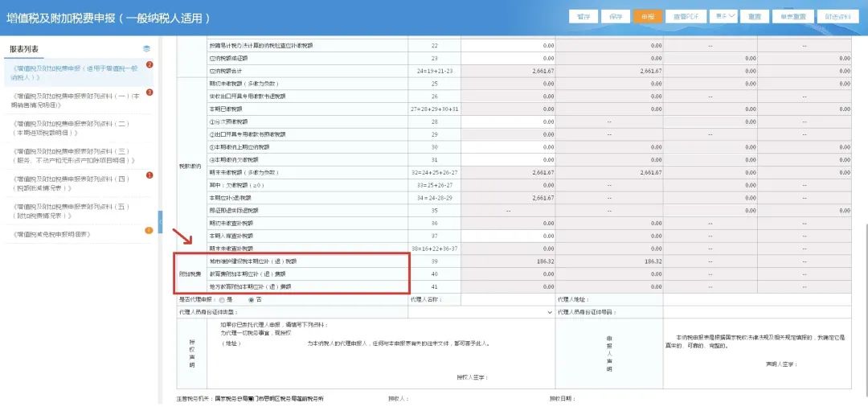Open 附列资料（一）本期销售情况明细
Viewport: 868px width, 407px height.
(x=76, y=101)
